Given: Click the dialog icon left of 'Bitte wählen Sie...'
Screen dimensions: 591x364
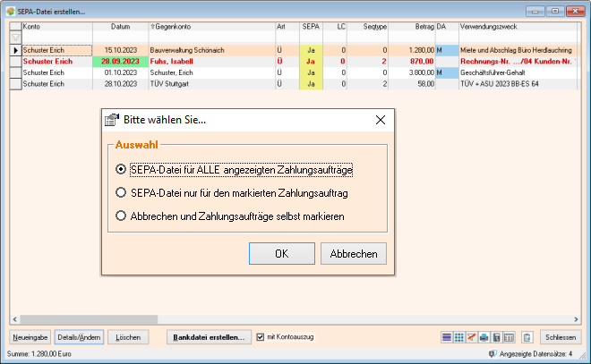Looking at the screenshot, I should point(112,120).
